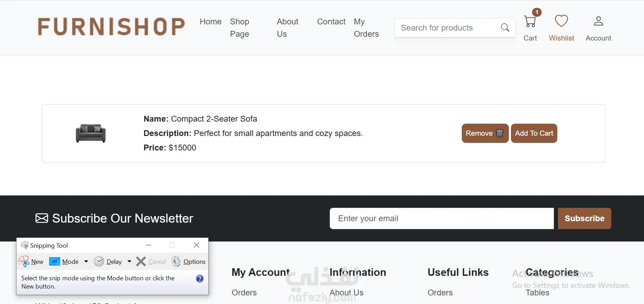Click the sofa product thumbnail

pos(90,133)
